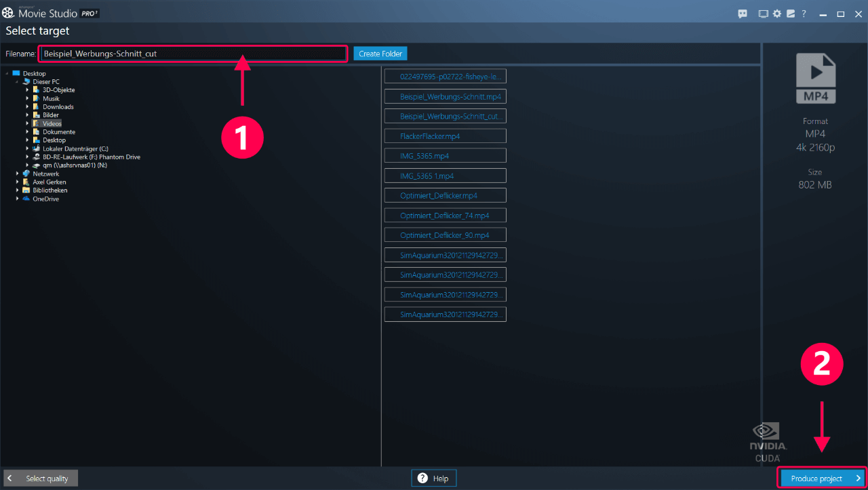868x490 pixels.
Task: Open settings via the gear icon
Action: click(777, 14)
